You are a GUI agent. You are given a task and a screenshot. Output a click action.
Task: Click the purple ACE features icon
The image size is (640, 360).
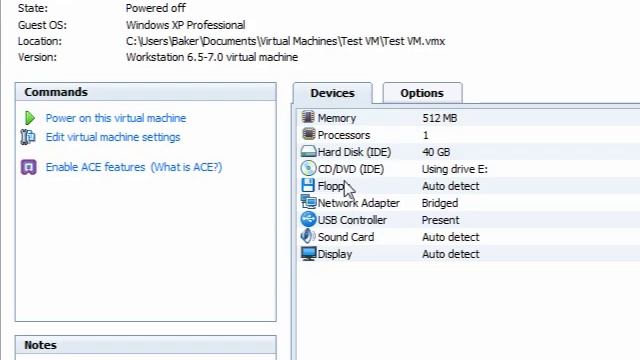point(29,167)
